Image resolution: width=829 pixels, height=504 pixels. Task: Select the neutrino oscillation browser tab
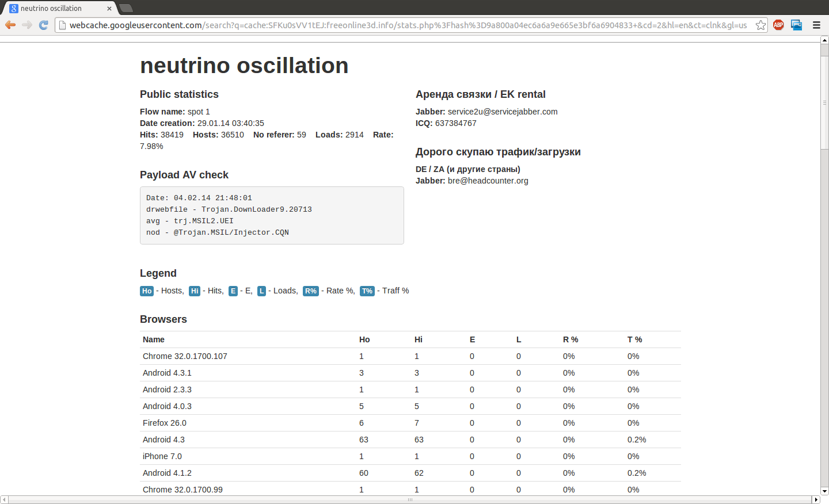click(55, 9)
